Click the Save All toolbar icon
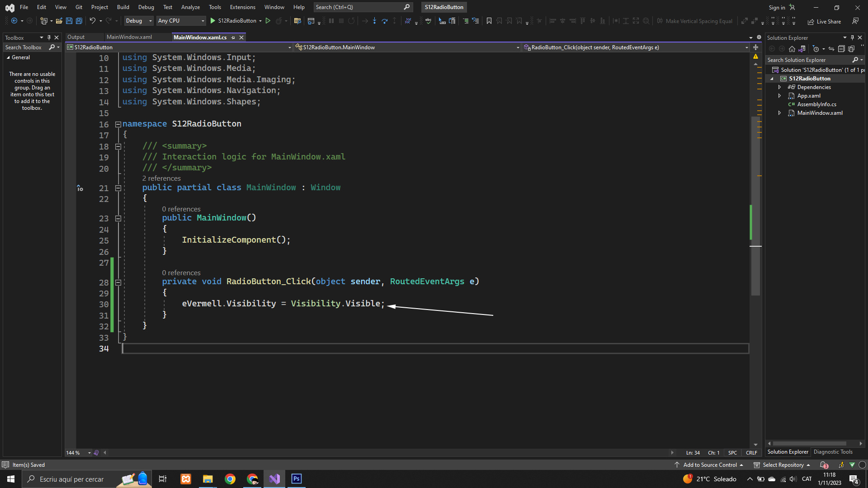The width and height of the screenshot is (868, 488). (x=79, y=21)
